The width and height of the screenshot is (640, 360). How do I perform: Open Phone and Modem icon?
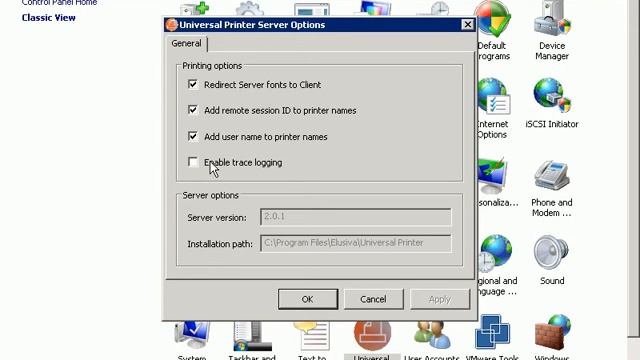[x=552, y=188]
